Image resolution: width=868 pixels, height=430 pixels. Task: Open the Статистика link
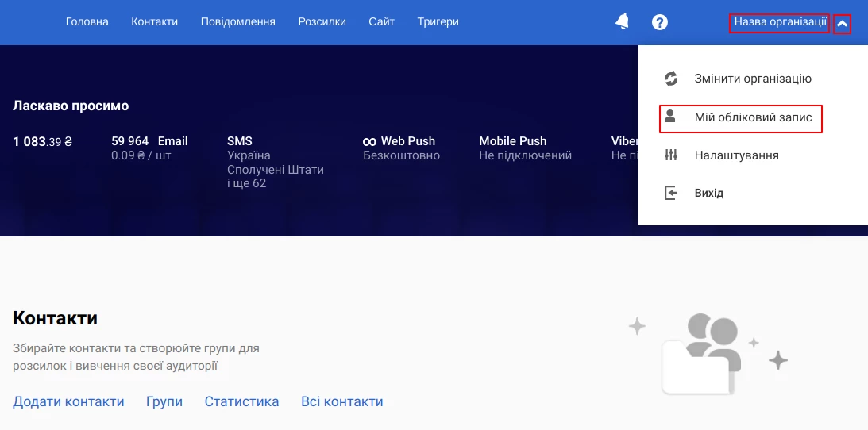click(x=242, y=401)
